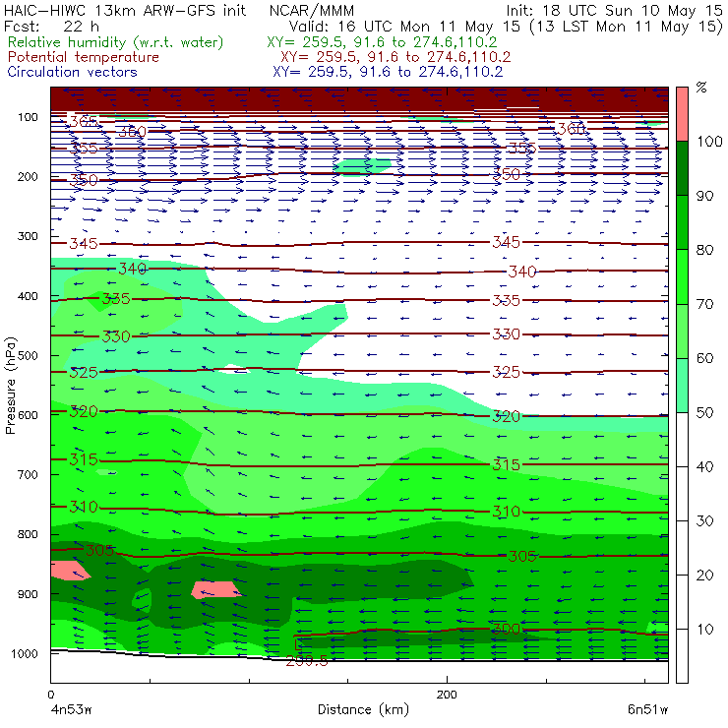The width and height of the screenshot is (728, 728).
Task: Click the 'Distance (km)' horizontal axis title
Action: [x=363, y=709]
